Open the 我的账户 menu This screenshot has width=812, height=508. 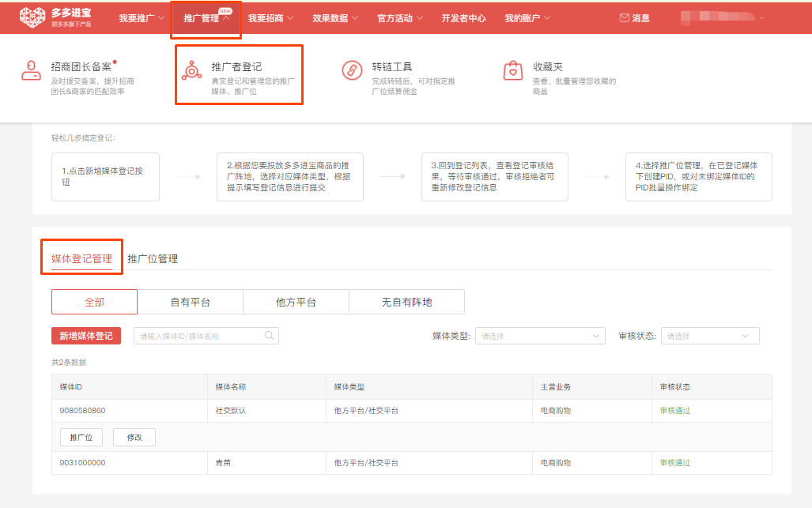(527, 18)
